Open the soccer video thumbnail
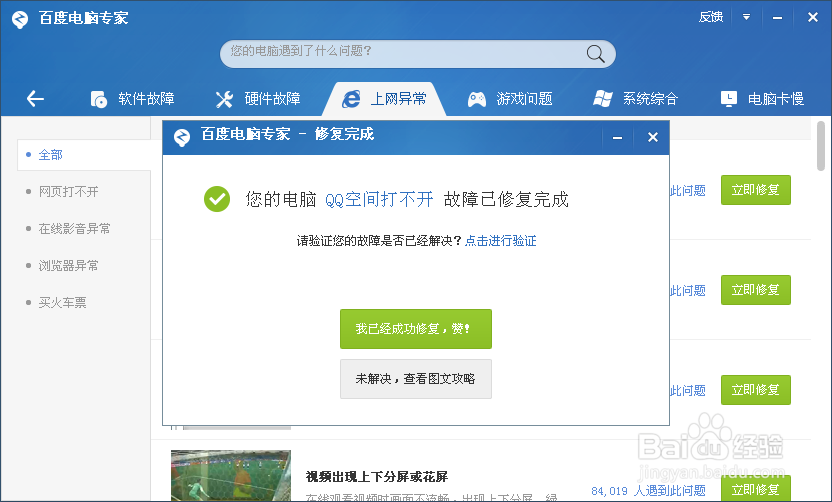Viewport: 832px width, 502px height. 231,475
